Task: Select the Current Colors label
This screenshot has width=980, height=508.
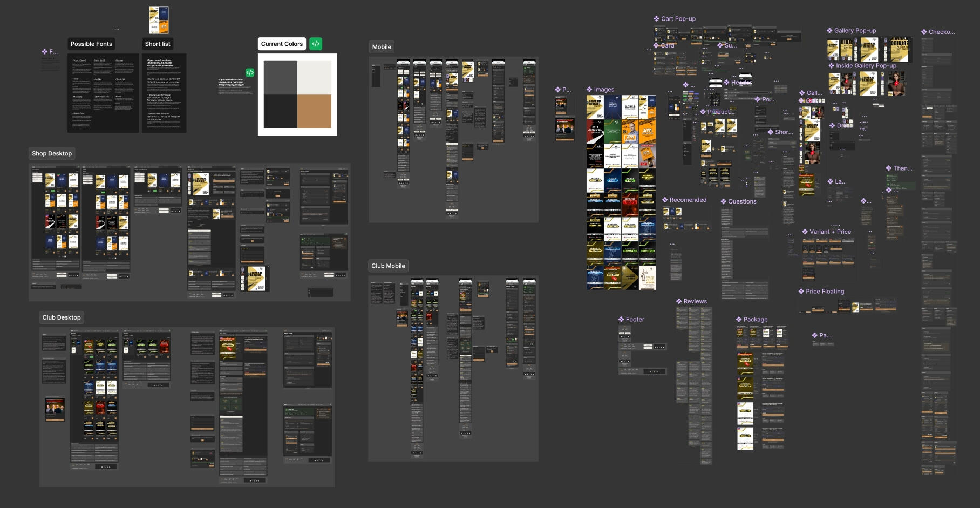Action: point(282,44)
